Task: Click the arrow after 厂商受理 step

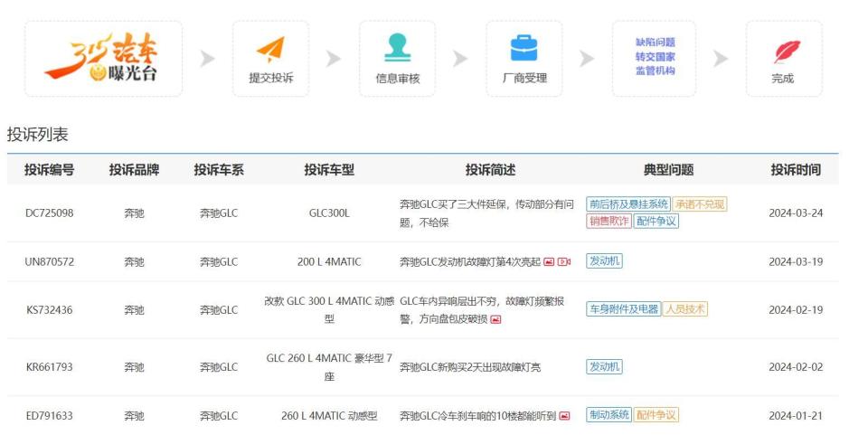Action: pos(586,58)
